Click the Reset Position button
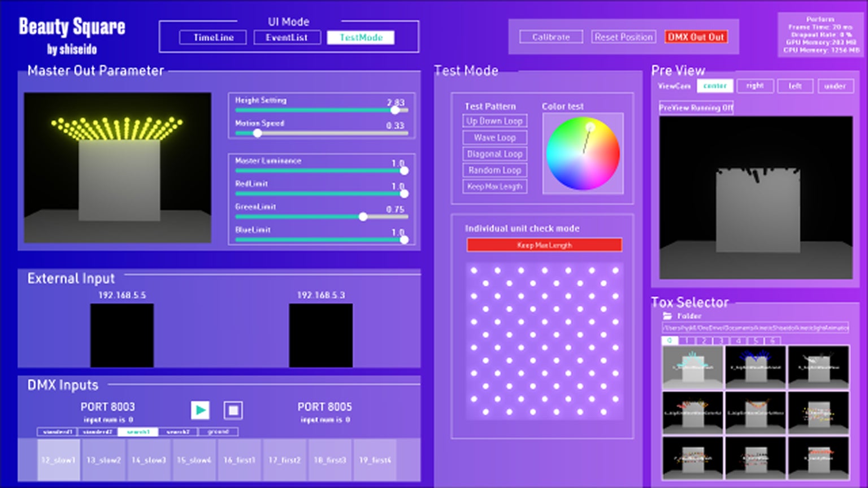The image size is (868, 488). pyautogui.click(x=624, y=37)
